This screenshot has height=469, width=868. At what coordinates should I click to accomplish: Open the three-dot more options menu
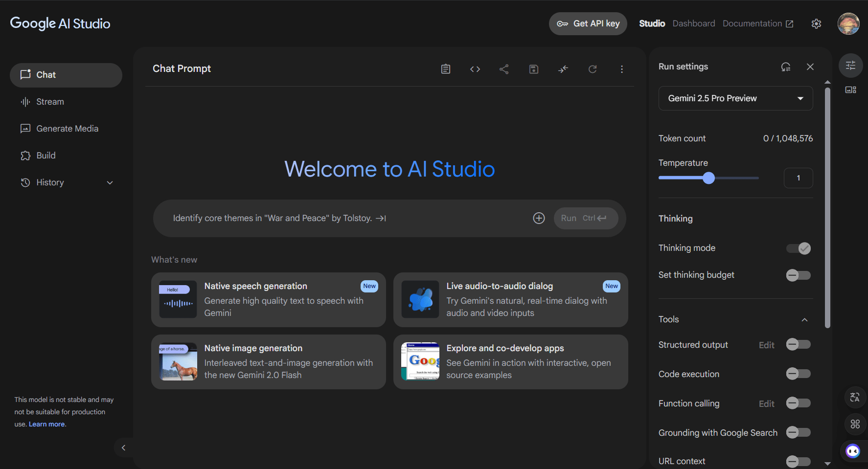pyautogui.click(x=622, y=69)
